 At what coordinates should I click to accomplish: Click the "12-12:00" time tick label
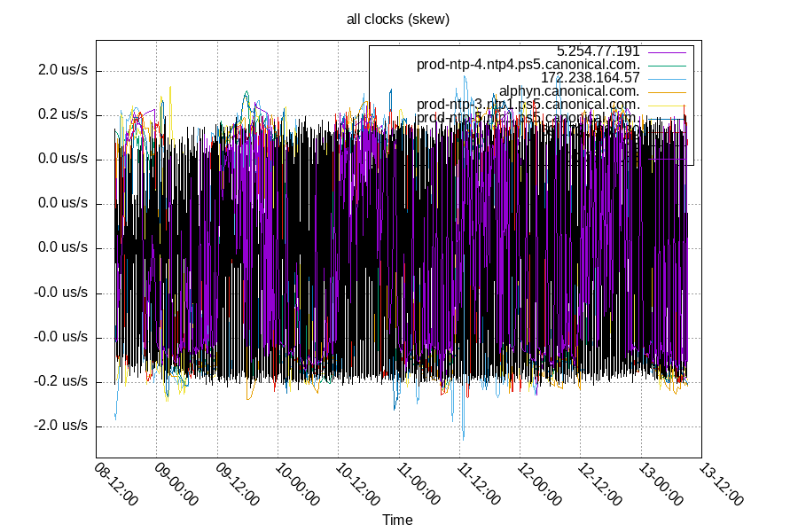600,484
